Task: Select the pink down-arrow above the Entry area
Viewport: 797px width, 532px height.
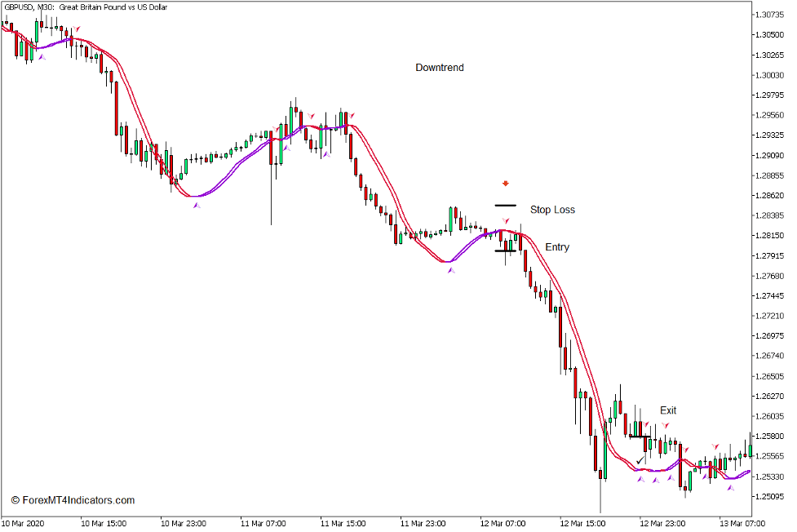Action: pos(506,220)
